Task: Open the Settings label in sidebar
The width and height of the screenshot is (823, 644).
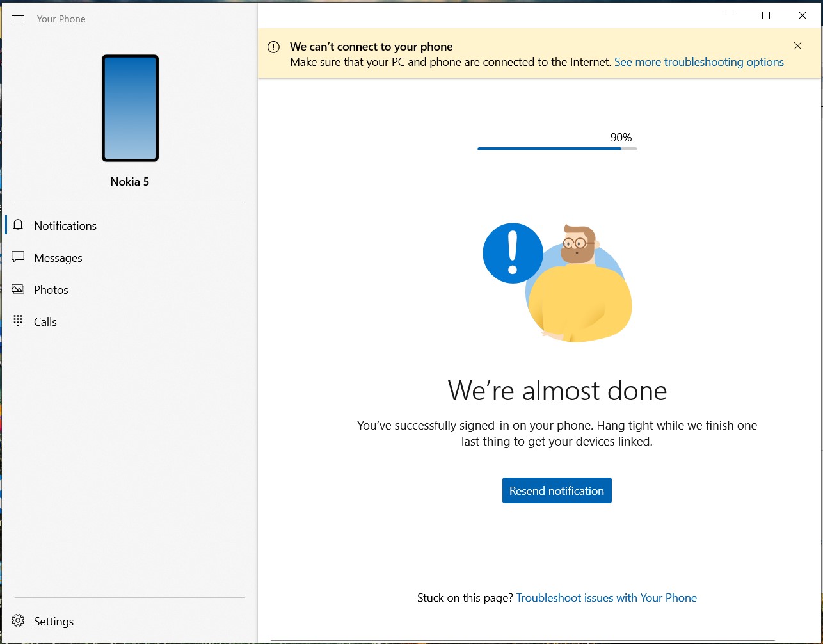Action: pyautogui.click(x=54, y=621)
